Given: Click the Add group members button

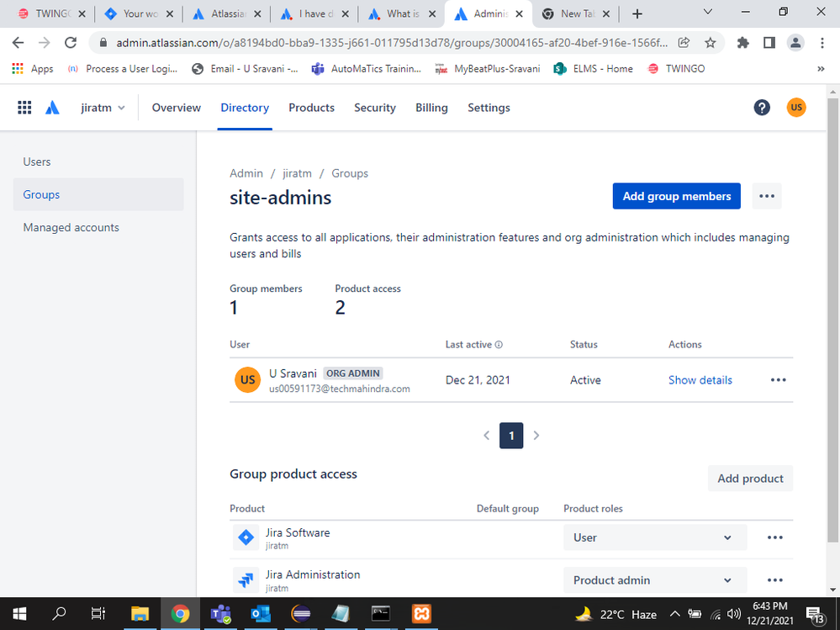Looking at the screenshot, I should 677,196.
